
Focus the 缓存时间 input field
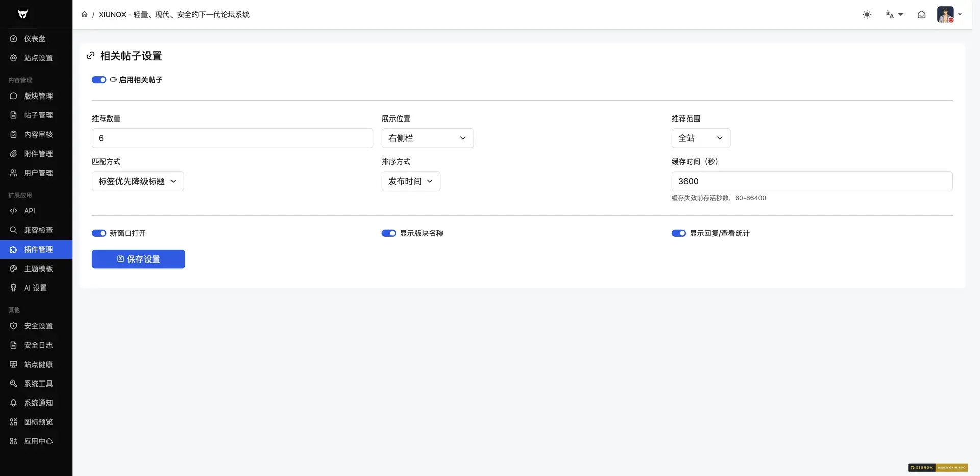(812, 181)
